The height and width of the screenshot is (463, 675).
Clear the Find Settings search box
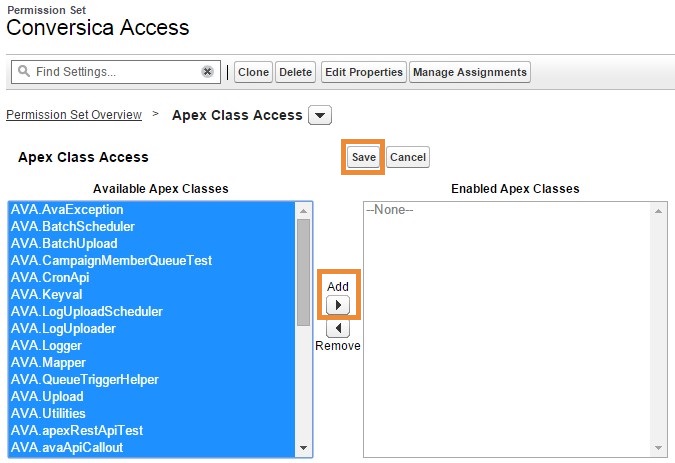207,71
